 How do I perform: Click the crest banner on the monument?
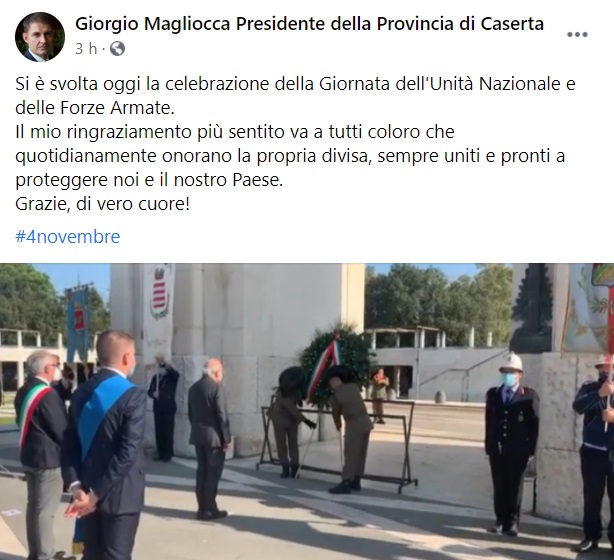[160, 292]
